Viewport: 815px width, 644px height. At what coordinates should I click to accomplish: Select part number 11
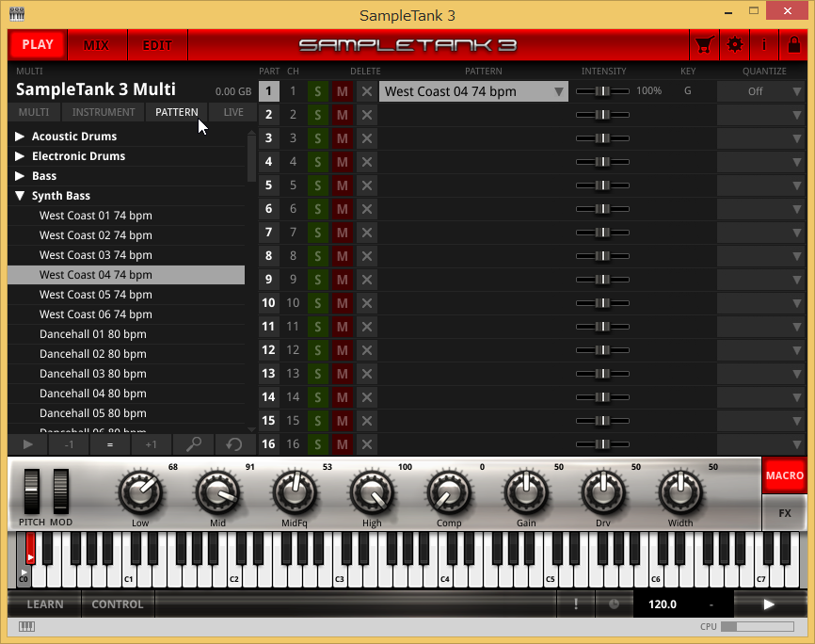269,327
